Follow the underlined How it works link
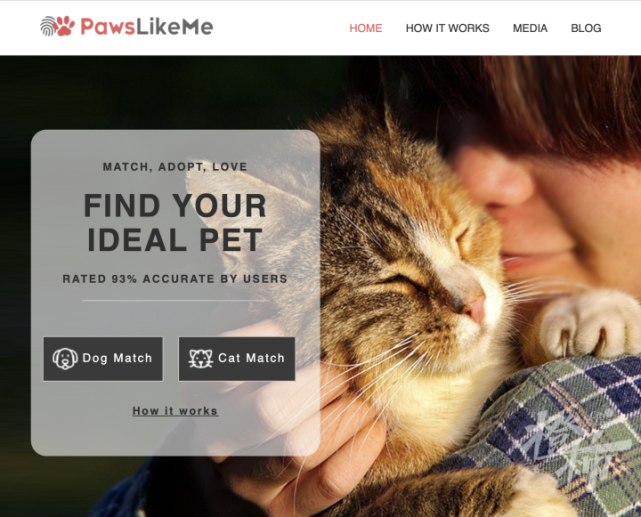This screenshot has height=517, width=641. (x=175, y=411)
